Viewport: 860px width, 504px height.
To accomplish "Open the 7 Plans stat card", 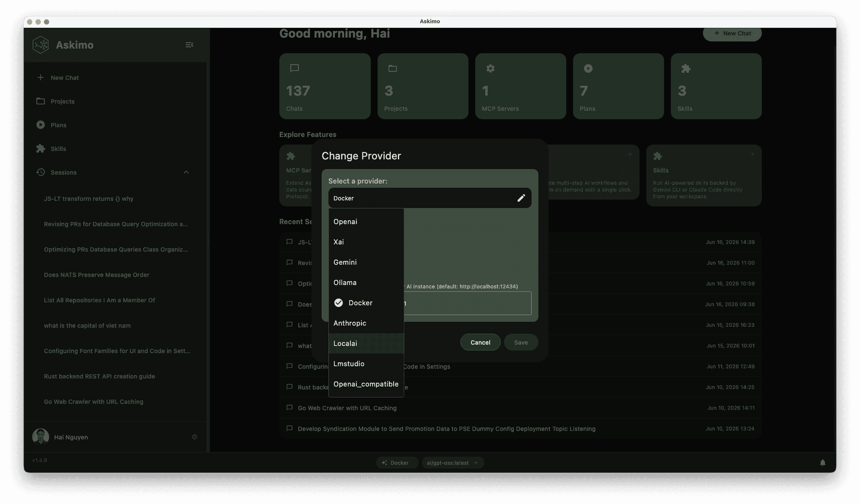I will coord(618,86).
